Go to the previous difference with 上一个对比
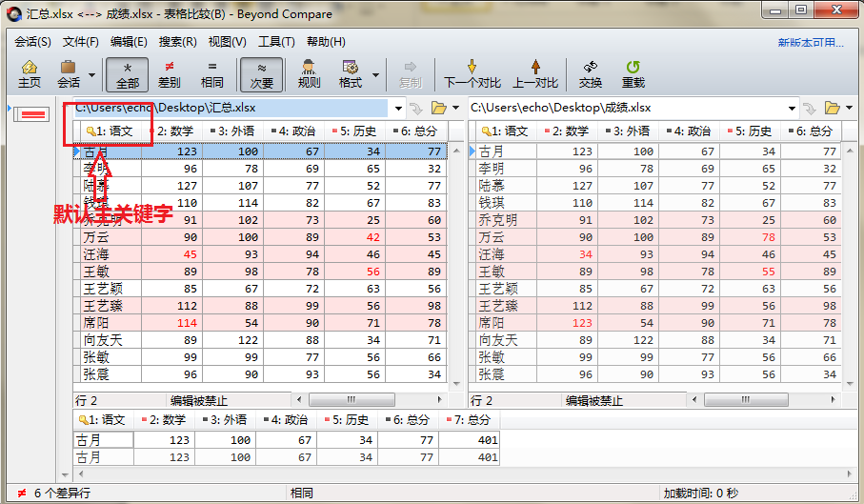The image size is (864, 504). click(x=534, y=73)
